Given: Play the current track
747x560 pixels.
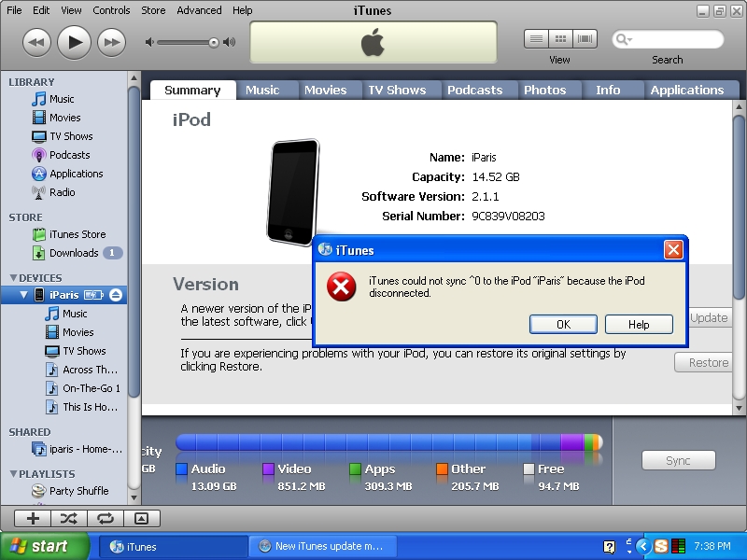Looking at the screenshot, I should coord(74,42).
